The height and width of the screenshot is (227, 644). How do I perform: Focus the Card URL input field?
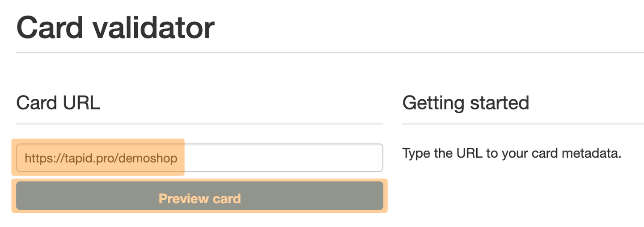click(x=199, y=157)
